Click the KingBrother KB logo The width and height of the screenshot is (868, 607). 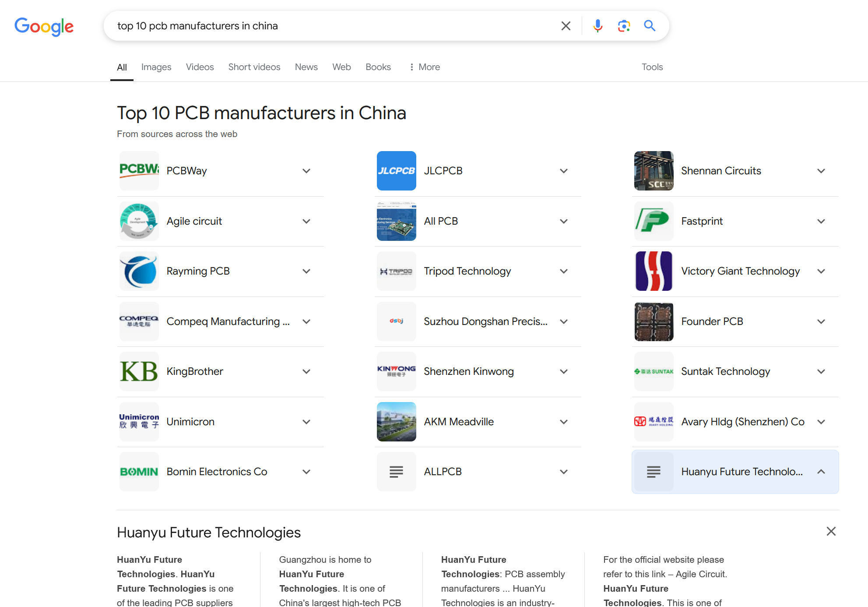139,371
